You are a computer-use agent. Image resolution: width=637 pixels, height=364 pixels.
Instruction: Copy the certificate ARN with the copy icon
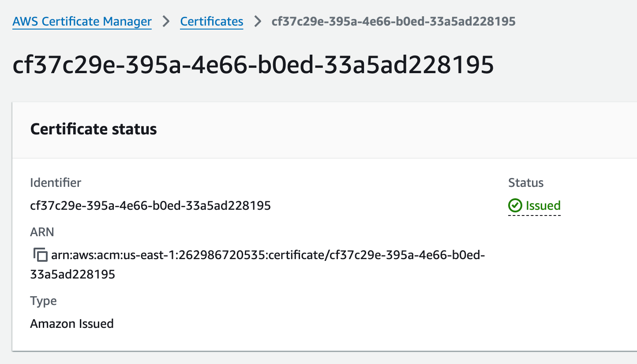(x=41, y=255)
